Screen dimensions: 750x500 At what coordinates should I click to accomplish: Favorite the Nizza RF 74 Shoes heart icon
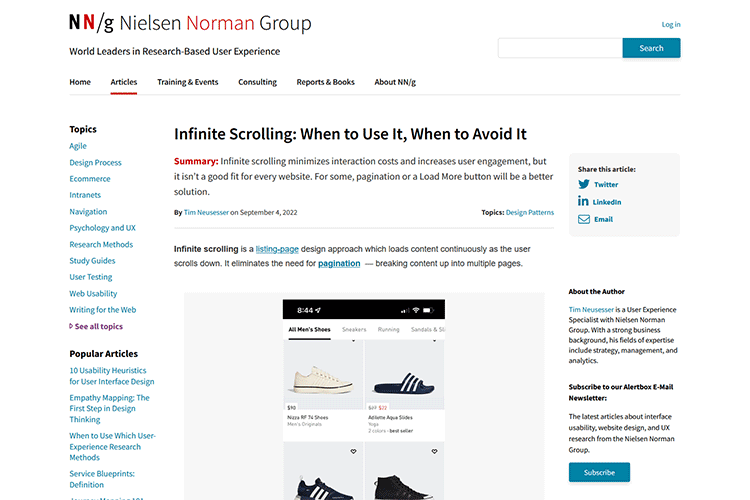[x=355, y=343]
